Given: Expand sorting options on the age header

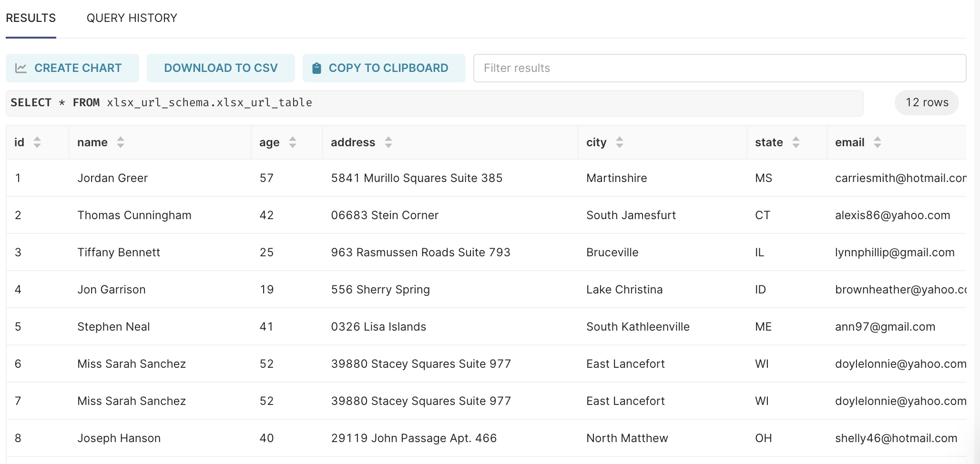Looking at the screenshot, I should point(292,142).
